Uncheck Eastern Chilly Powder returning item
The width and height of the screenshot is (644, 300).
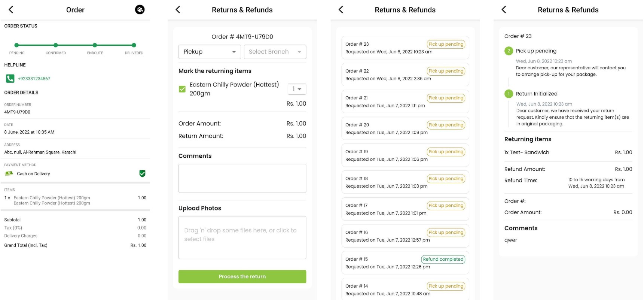pos(182,89)
